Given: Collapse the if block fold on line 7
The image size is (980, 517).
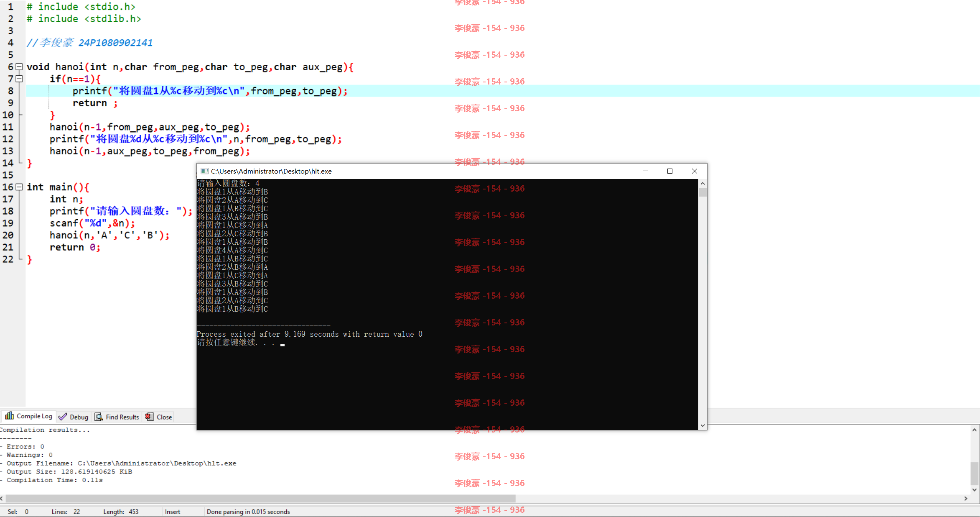Looking at the screenshot, I should [x=19, y=79].
